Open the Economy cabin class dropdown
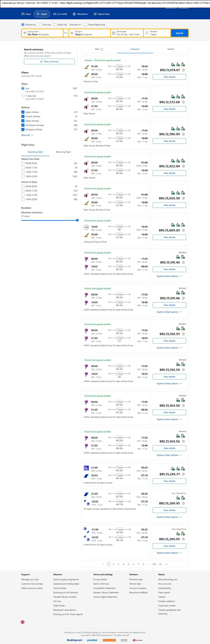The height and width of the screenshot is (644, 210). pos(75,25)
